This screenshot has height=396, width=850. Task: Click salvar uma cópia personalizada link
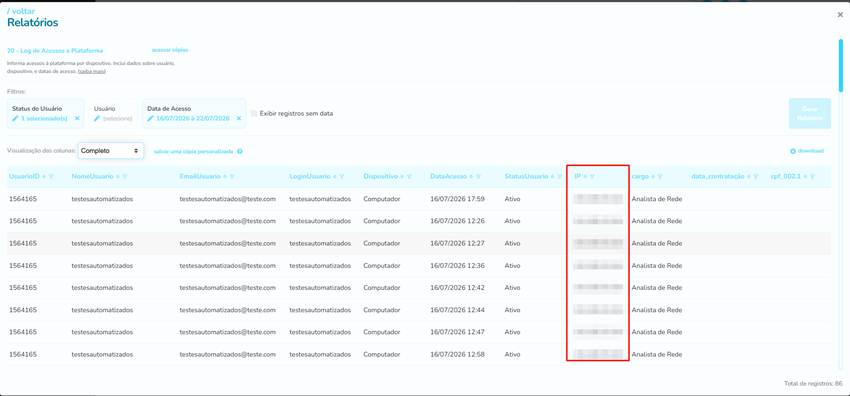pos(194,152)
